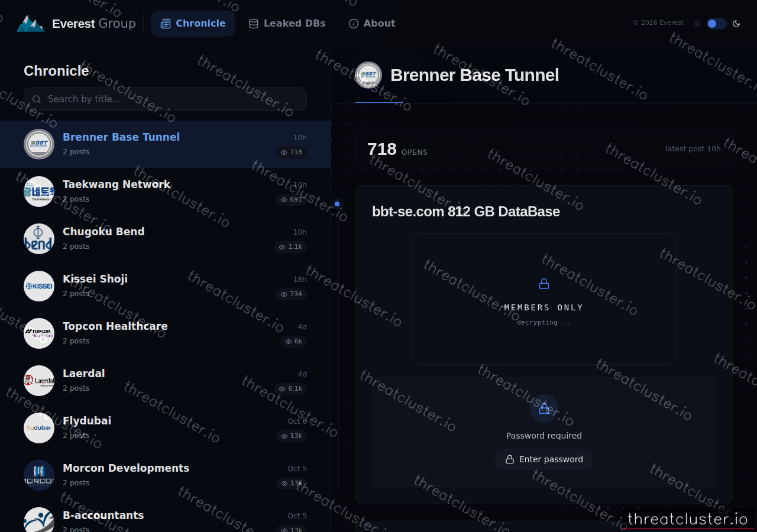757x532 pixels.
Task: Click the Brenner Base Tunnel header logo
Action: click(x=368, y=75)
